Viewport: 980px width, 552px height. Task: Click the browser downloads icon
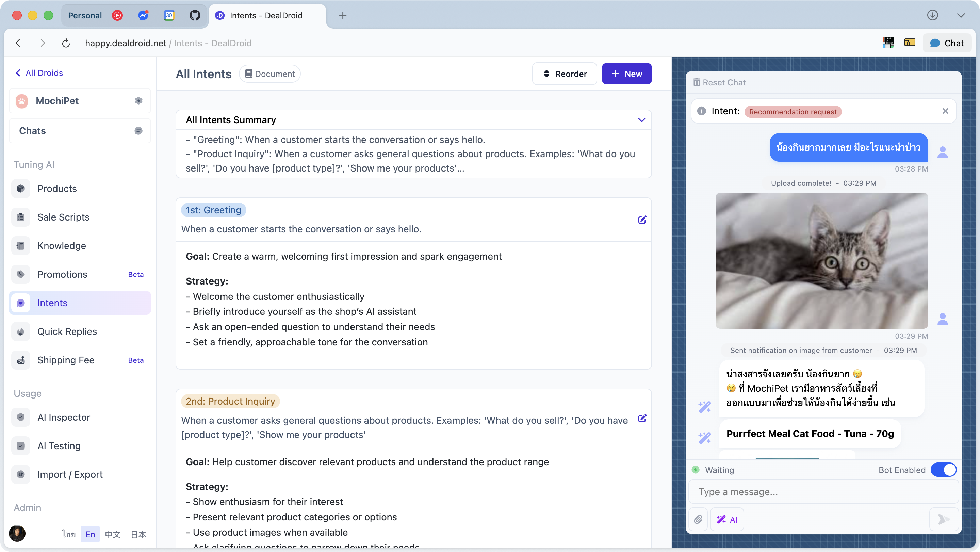coord(932,15)
